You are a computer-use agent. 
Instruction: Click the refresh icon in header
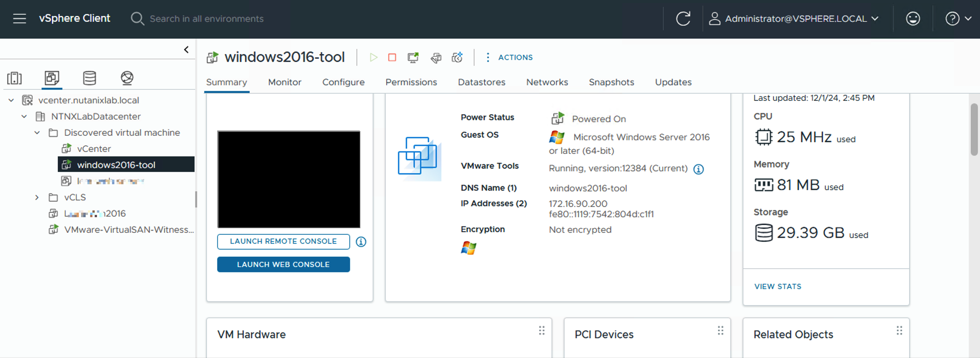point(683,19)
